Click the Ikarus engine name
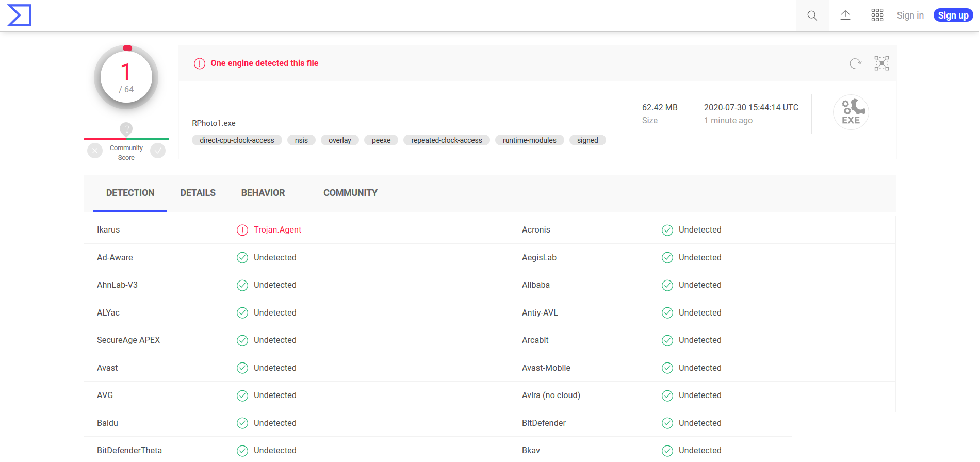This screenshot has width=980, height=462. 108,230
